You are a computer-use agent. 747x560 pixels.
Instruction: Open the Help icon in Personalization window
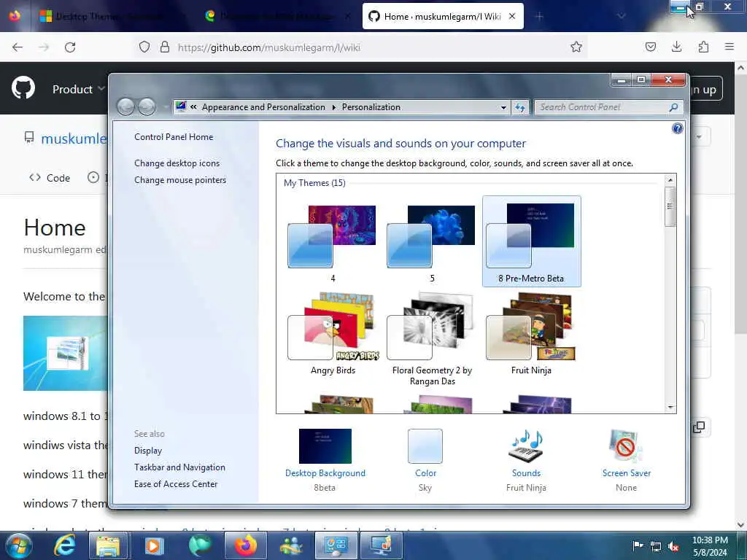click(677, 128)
